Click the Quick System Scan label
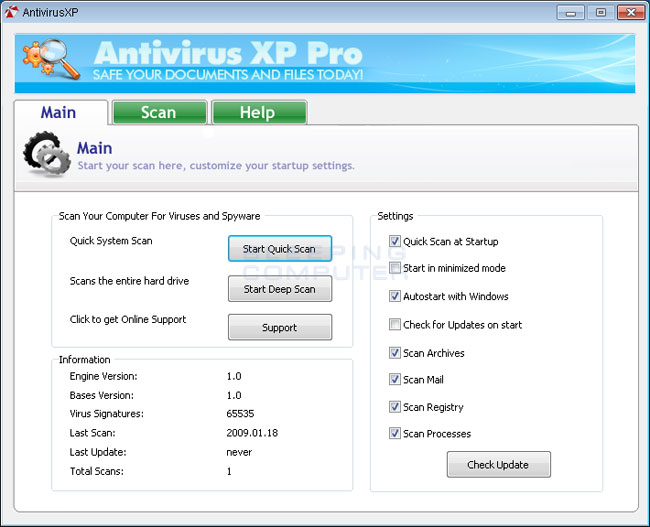This screenshot has width=650, height=527. 111,241
